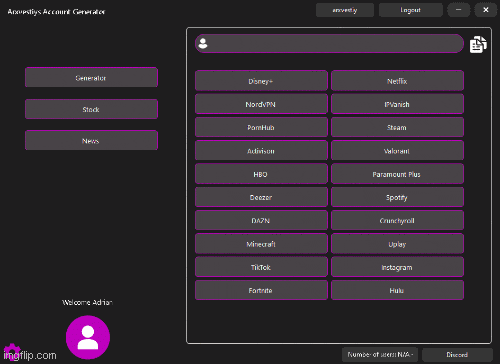This screenshot has height=364, width=500.
Task: Open the Discord link button
Action: click(457, 355)
